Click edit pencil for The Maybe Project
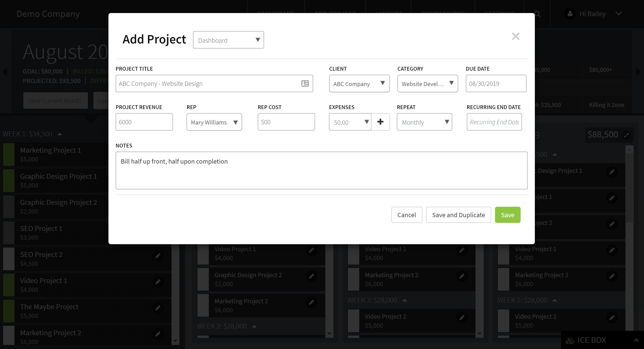The image size is (644, 349). (x=158, y=308)
